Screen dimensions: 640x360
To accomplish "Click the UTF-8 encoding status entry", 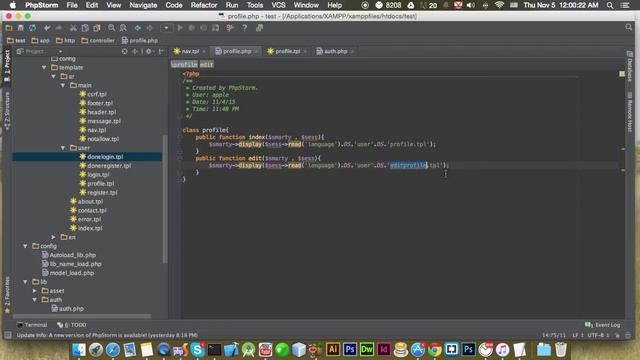I will (x=598, y=335).
